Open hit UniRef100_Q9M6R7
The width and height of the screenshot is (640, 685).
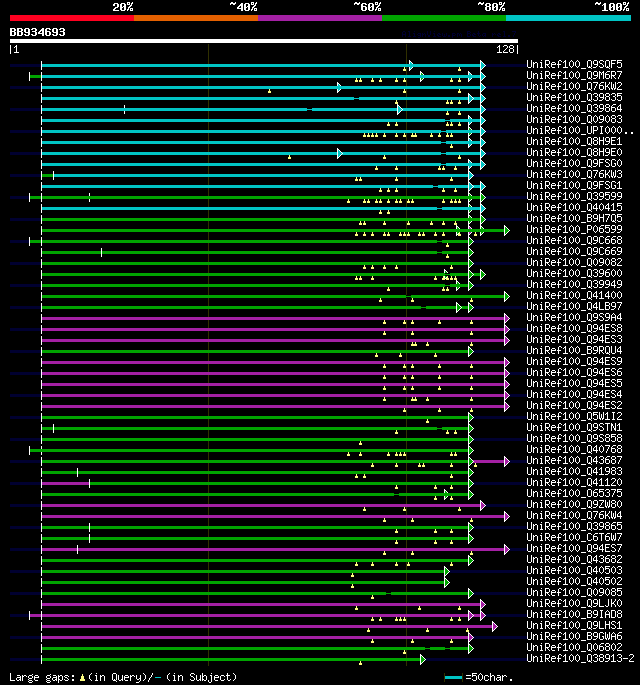click(574, 75)
